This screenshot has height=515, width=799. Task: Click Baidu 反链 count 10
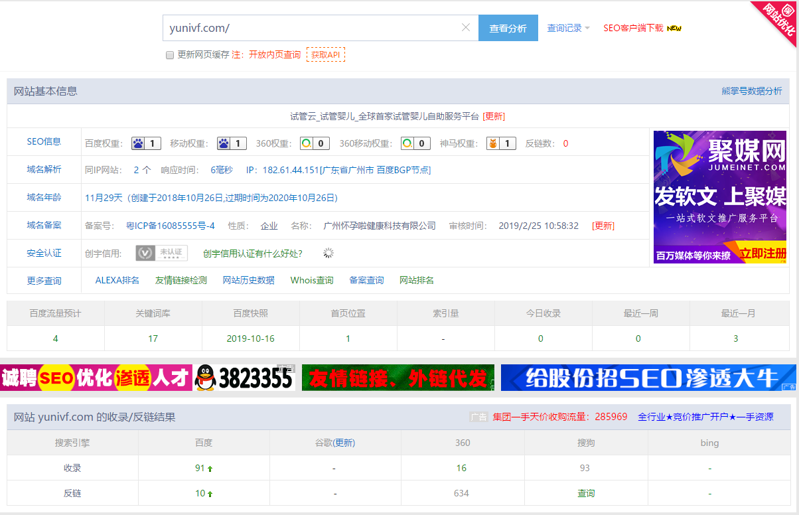(200, 493)
